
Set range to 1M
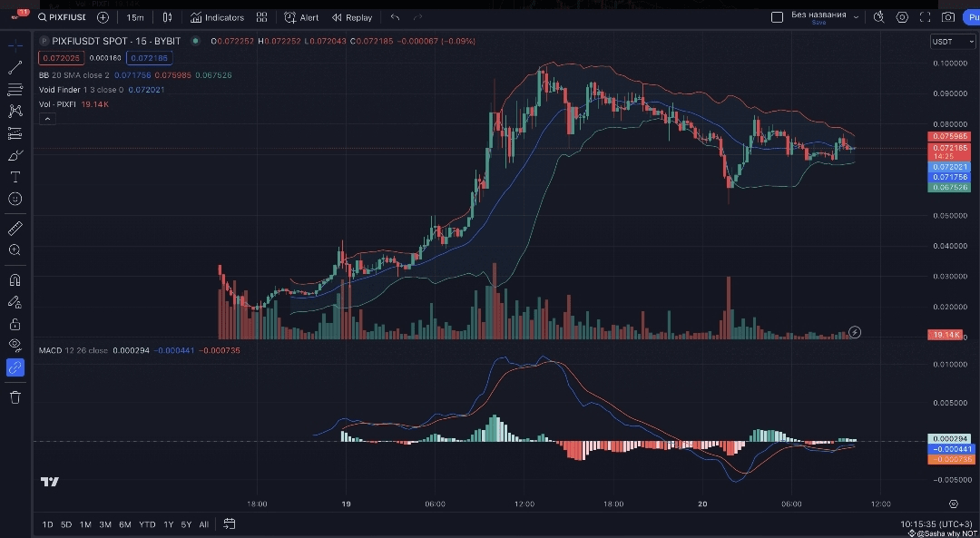tap(85, 524)
